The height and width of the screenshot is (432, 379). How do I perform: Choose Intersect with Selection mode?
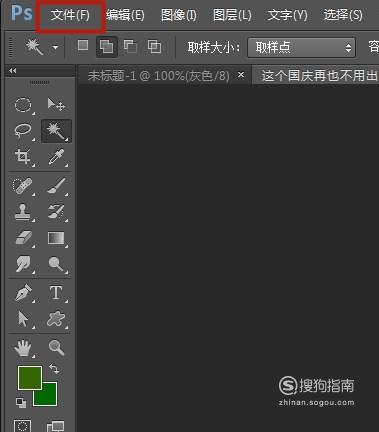point(154,46)
